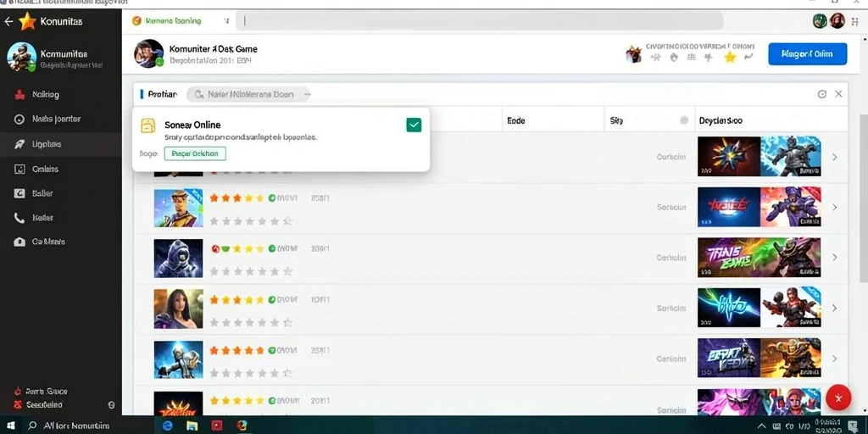
Task: Click the yellow star Komunitas logo
Action: [27, 21]
